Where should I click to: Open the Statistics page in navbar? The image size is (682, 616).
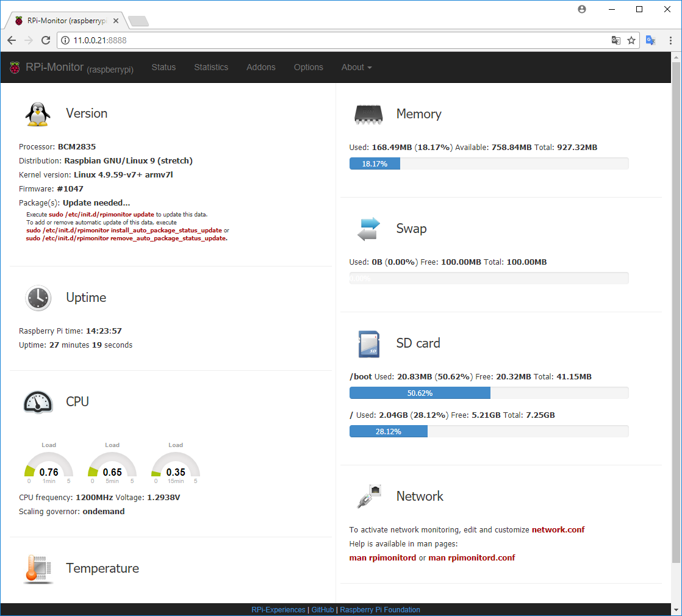point(211,67)
